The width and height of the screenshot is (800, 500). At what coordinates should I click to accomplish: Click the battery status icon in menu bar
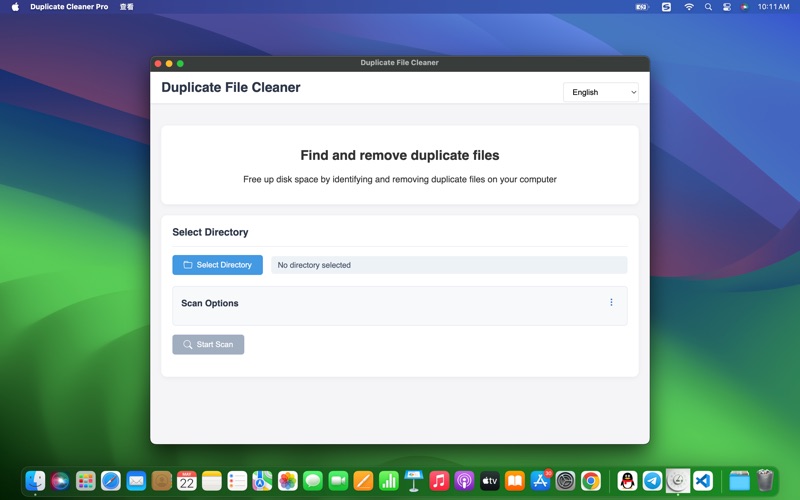[x=642, y=7]
